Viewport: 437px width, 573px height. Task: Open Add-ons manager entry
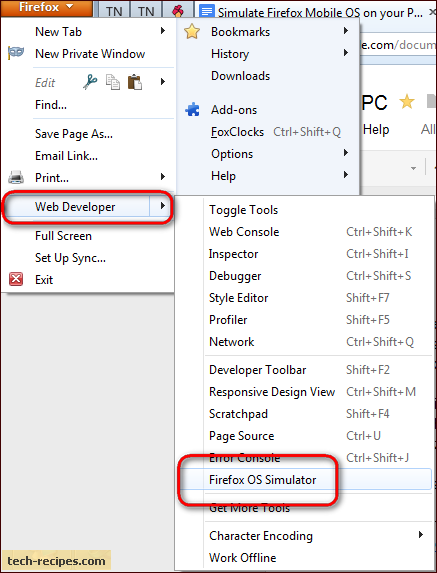click(x=268, y=110)
